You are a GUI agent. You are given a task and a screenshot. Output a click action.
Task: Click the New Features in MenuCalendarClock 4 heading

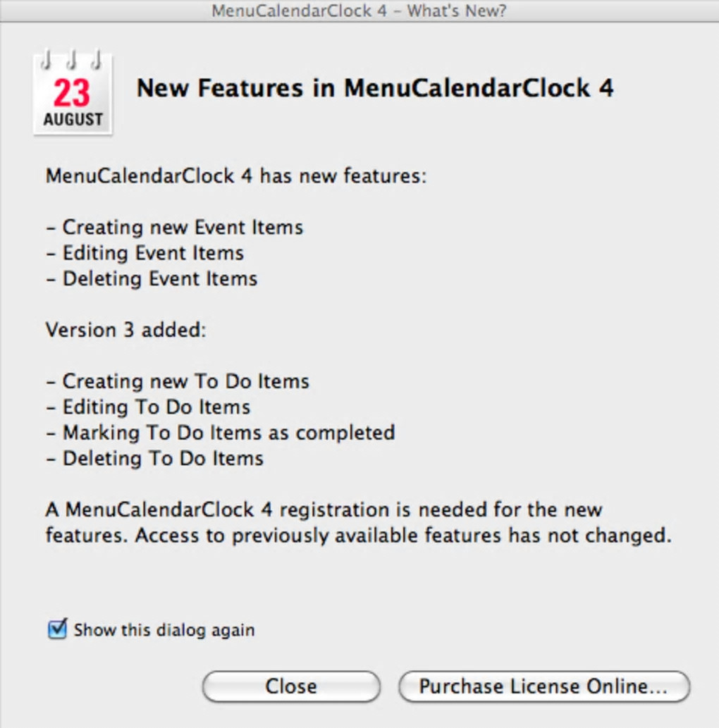[375, 88]
